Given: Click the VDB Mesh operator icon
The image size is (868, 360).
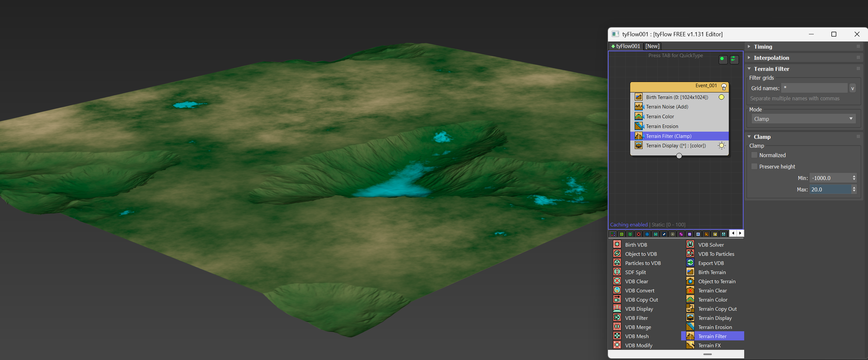Looking at the screenshot, I should 617,336.
